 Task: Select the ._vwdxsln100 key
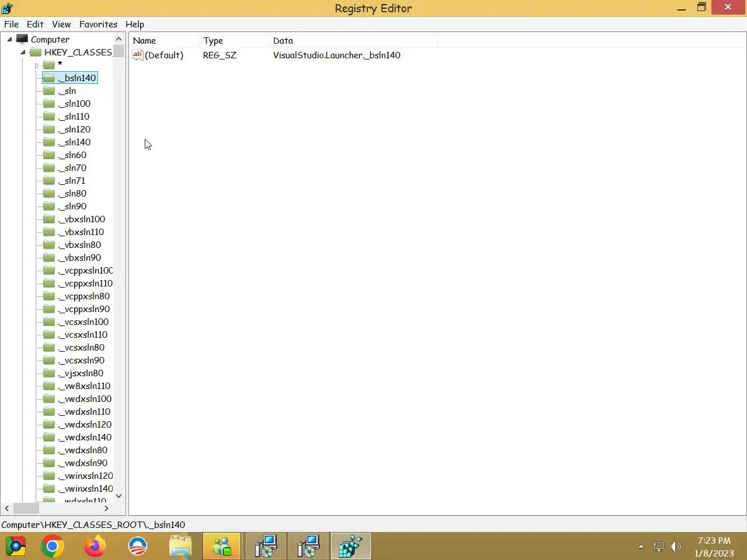tap(85, 398)
